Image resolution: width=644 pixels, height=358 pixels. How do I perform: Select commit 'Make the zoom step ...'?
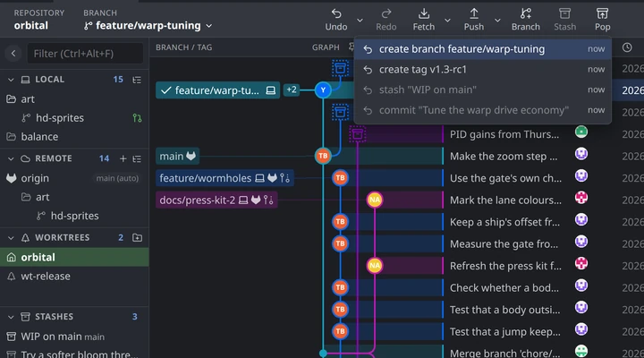(x=504, y=157)
